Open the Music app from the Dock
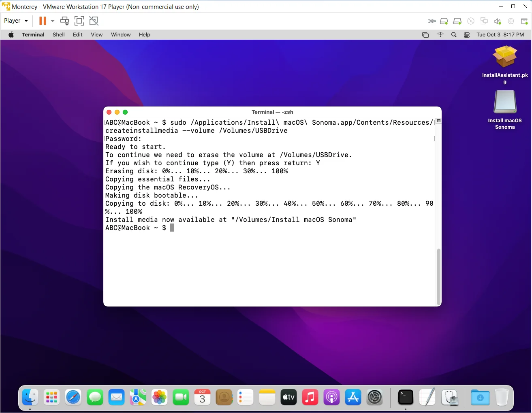 [310, 398]
